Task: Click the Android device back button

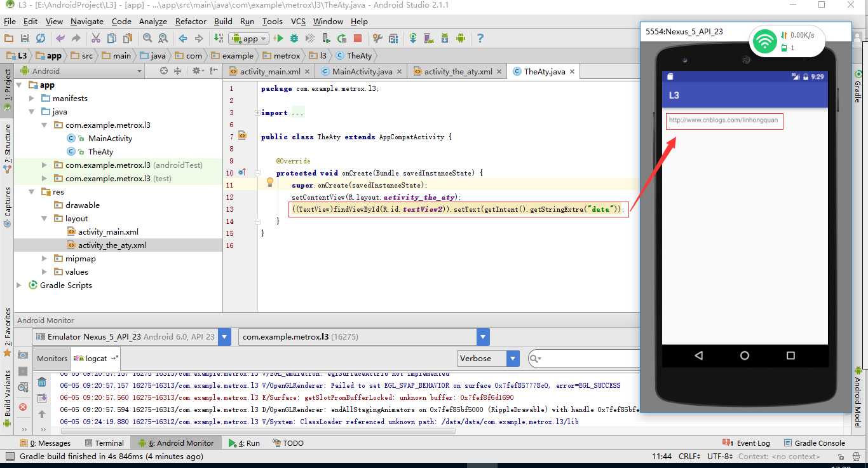Action: coord(699,355)
